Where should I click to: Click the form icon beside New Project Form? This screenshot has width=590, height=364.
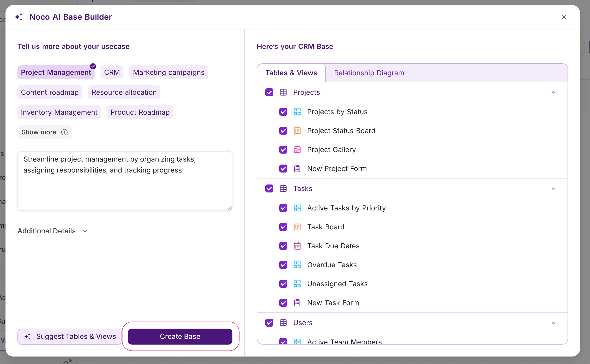pos(297,169)
